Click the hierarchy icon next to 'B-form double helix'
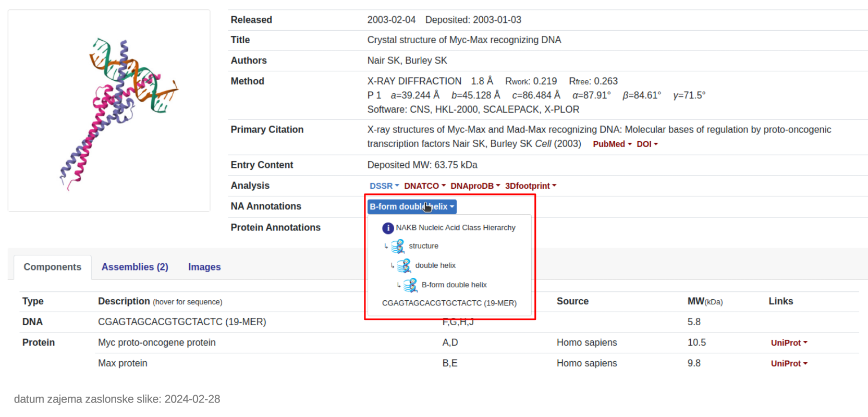 coord(410,285)
